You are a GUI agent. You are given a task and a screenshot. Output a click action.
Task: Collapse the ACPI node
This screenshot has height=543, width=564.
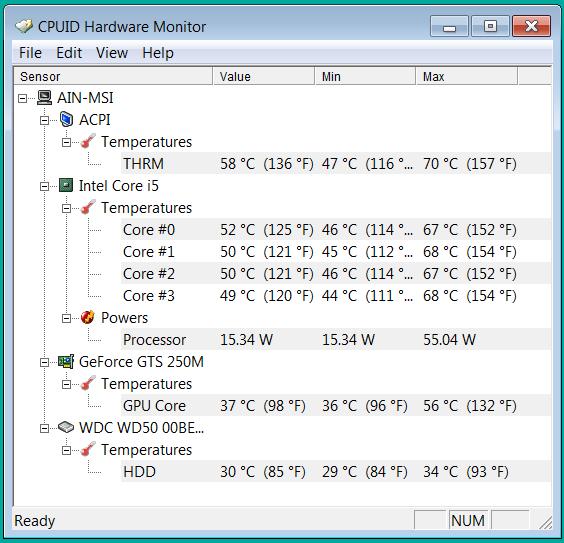coord(44,120)
